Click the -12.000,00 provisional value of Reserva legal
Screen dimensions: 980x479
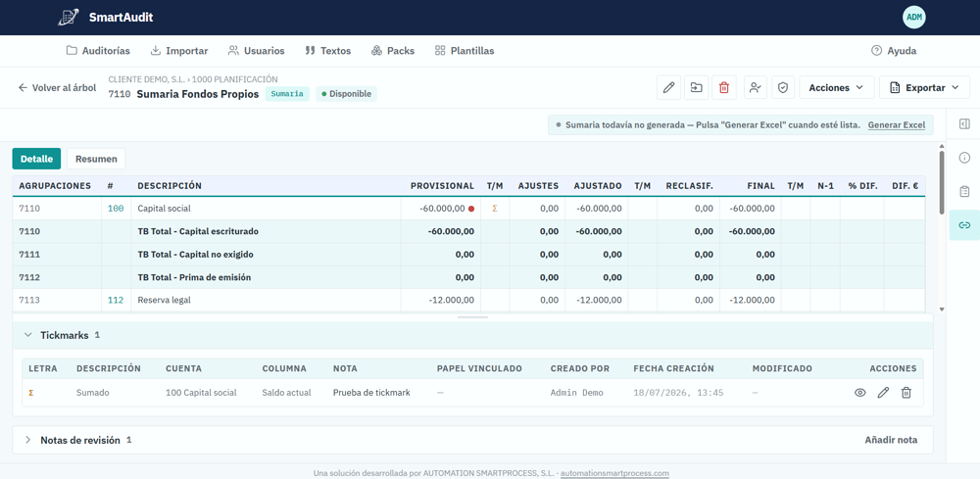[x=451, y=300]
